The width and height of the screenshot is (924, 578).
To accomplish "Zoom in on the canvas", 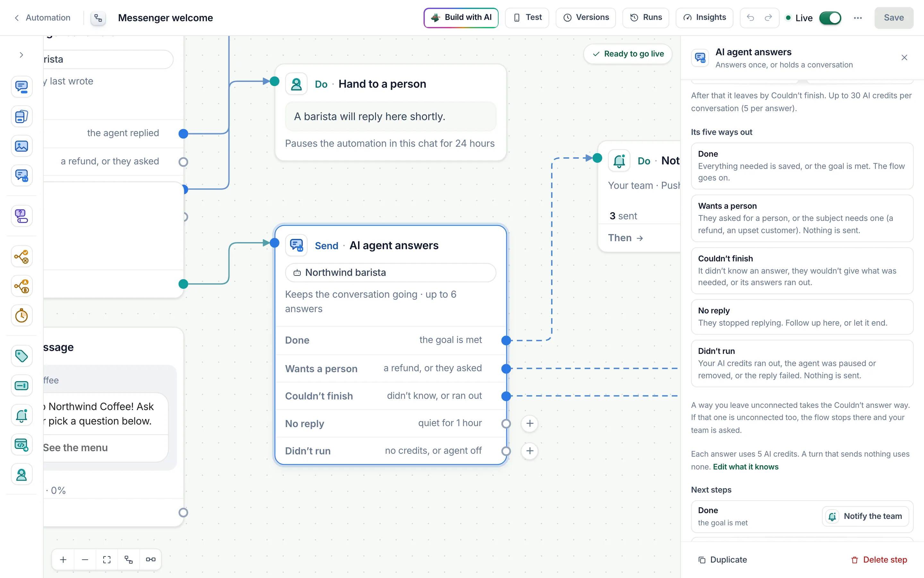I will click(63, 560).
